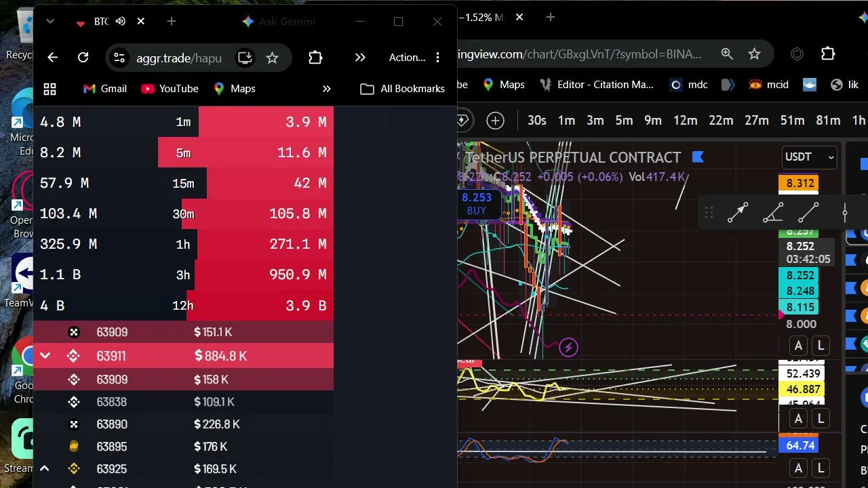Screen dimensions: 868x488
Task: Click the plus circle in TradingView toolbar
Action: 496,121
